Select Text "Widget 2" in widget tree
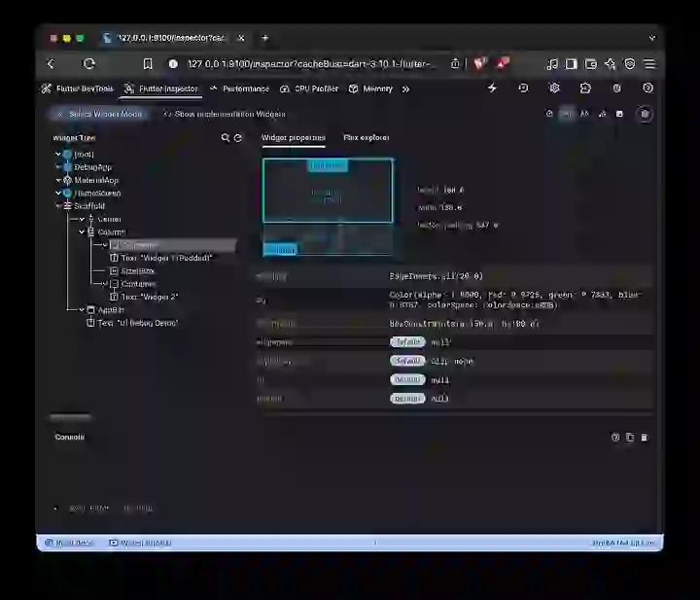This screenshot has width=700, height=600. [x=149, y=297]
